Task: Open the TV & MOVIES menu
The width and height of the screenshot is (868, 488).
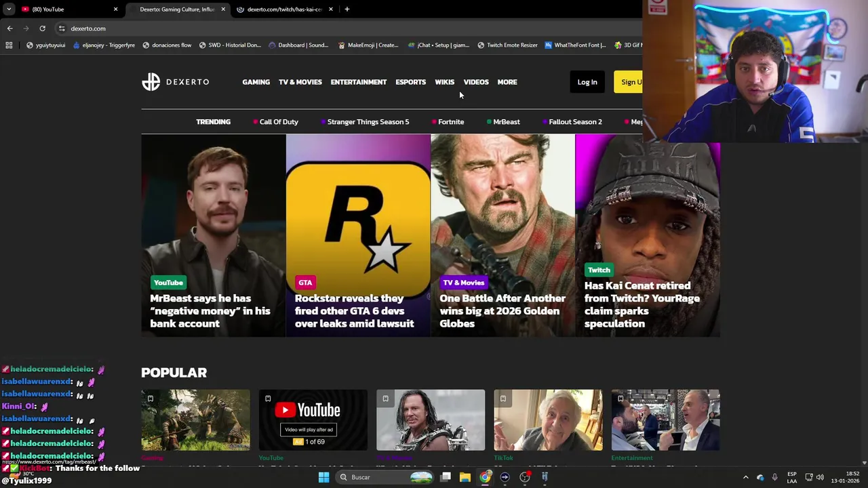Action: pos(300,82)
